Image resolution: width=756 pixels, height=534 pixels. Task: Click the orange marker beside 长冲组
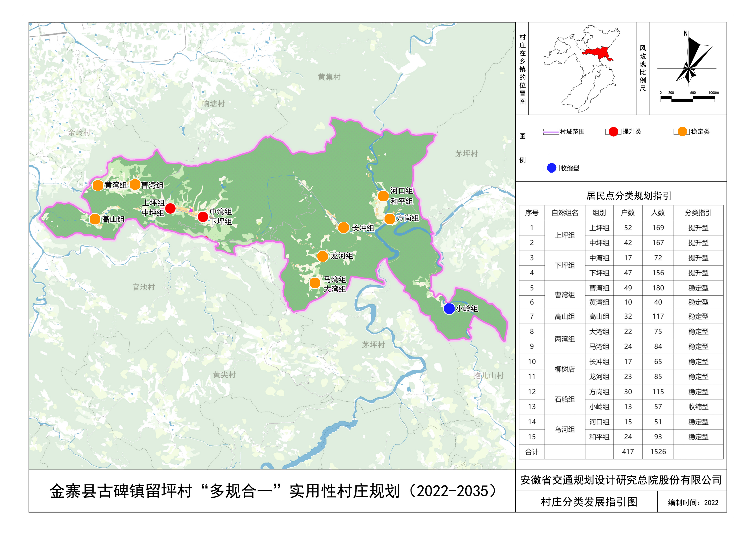[343, 228]
